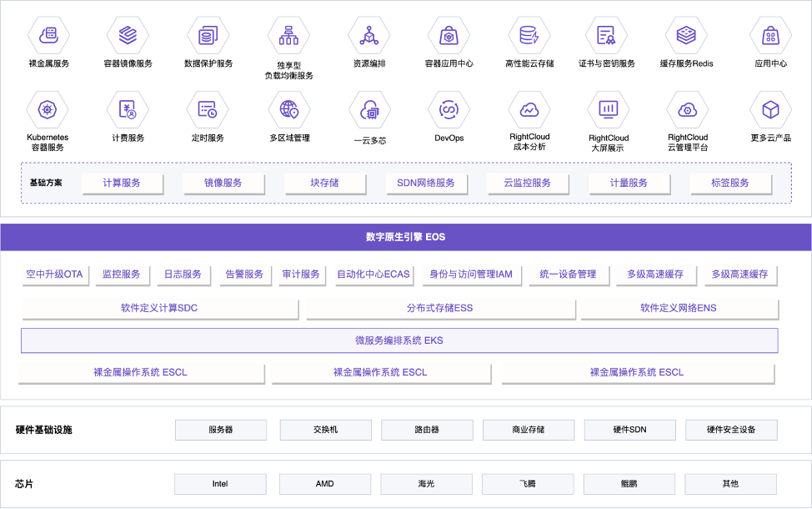The height and width of the screenshot is (509, 812).
Task: Click the 容器应用中心 icon
Action: click(x=448, y=35)
